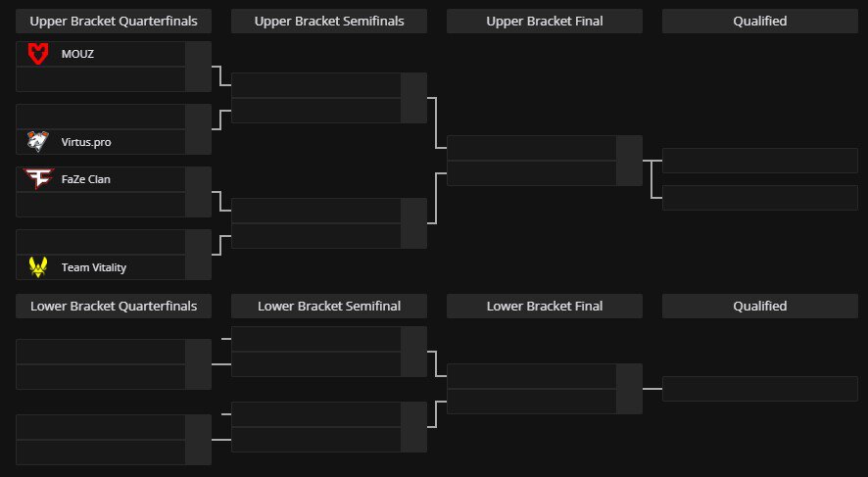Click the Lower Bracket Final header
This screenshot has width=868, height=477.
[x=545, y=306]
